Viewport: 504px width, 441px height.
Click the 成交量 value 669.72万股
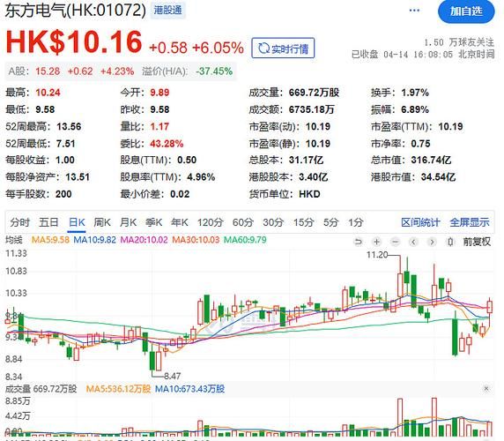314,93
